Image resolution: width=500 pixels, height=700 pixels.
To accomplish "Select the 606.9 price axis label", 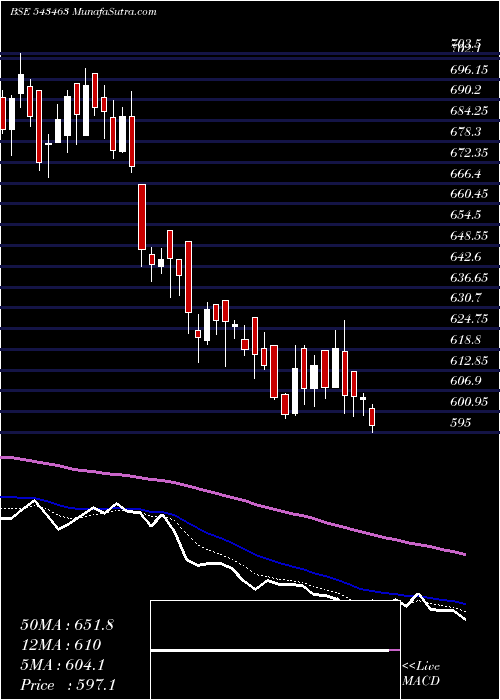I will [465, 381].
